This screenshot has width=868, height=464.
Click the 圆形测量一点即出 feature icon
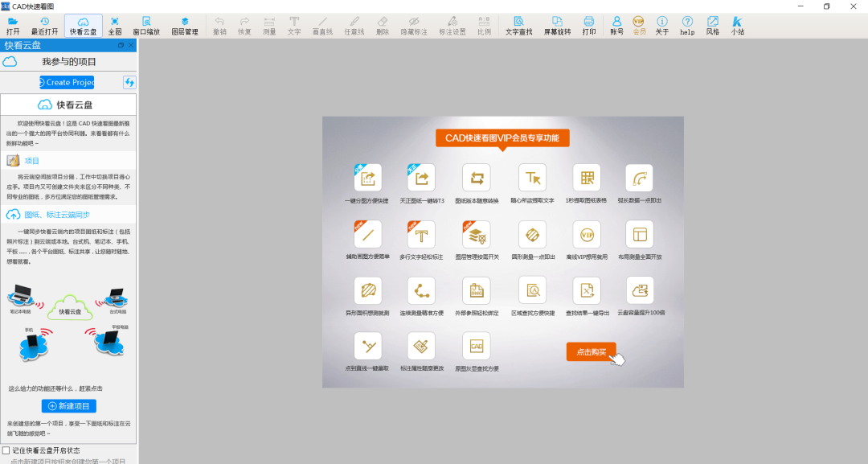pos(533,234)
